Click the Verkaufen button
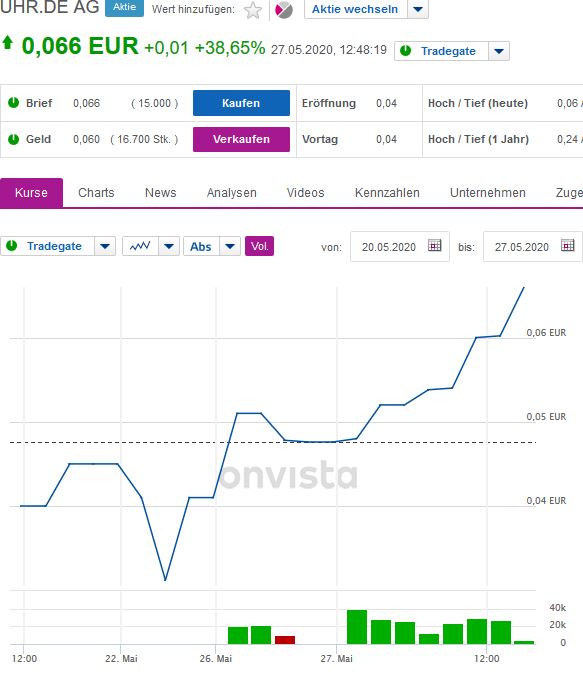Viewport: 583px width, 676px height. tap(241, 139)
